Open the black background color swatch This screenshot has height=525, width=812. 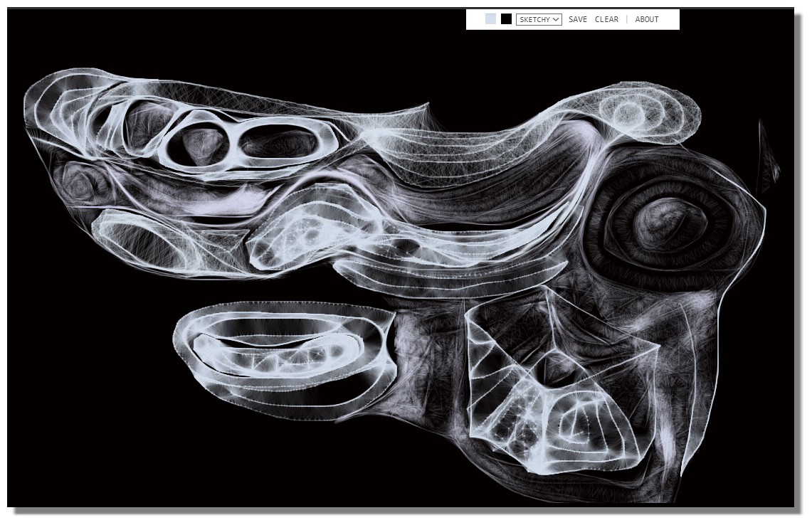507,19
